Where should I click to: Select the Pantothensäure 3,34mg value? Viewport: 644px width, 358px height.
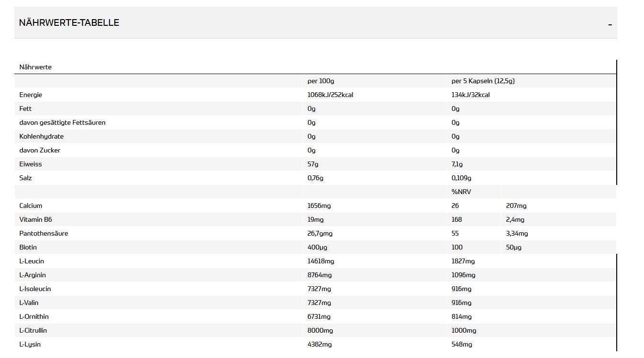(x=517, y=233)
